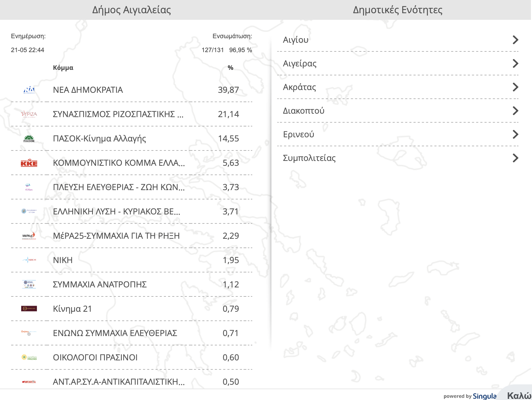Viewport: 532px width, 400px height.
Task: Click the dark red Κίνημα 21 logo
Action: pyautogui.click(x=29, y=309)
